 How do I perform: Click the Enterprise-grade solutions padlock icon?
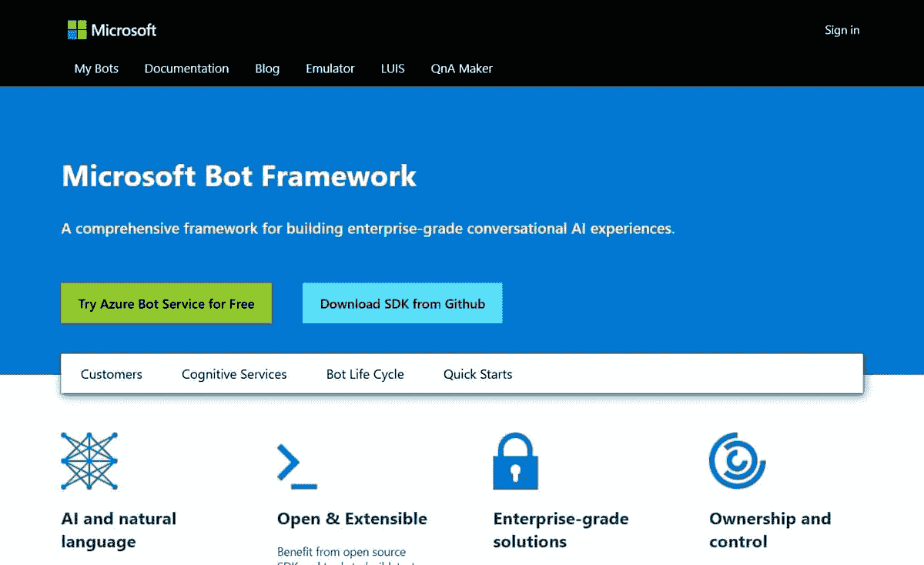[x=515, y=461]
